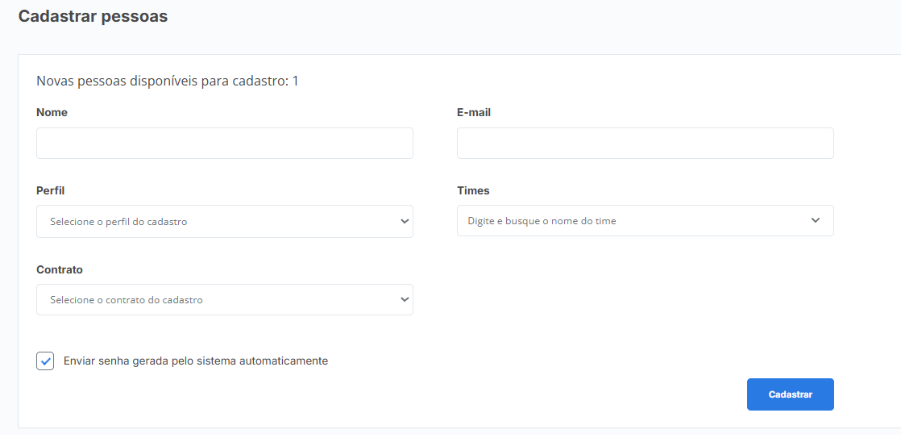The width and height of the screenshot is (901, 435).
Task: Focus the E-mail text input field
Action: [645, 143]
